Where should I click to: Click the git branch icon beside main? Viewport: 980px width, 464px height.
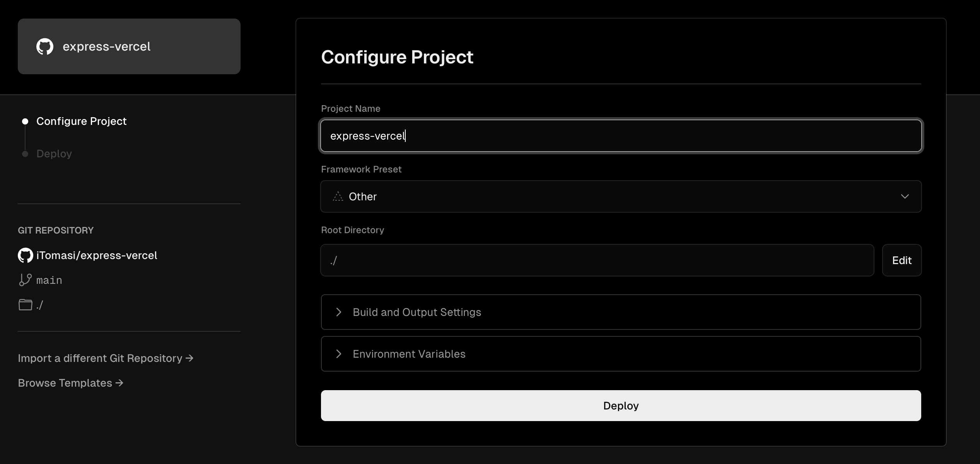tap(25, 280)
